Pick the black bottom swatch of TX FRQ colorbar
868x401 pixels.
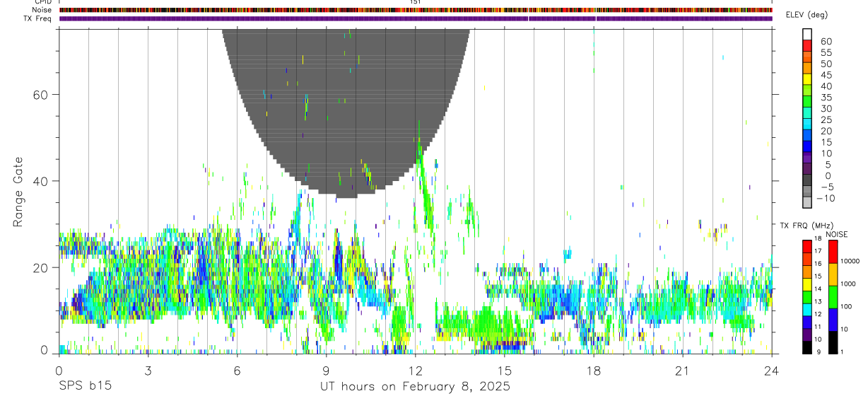(807, 347)
